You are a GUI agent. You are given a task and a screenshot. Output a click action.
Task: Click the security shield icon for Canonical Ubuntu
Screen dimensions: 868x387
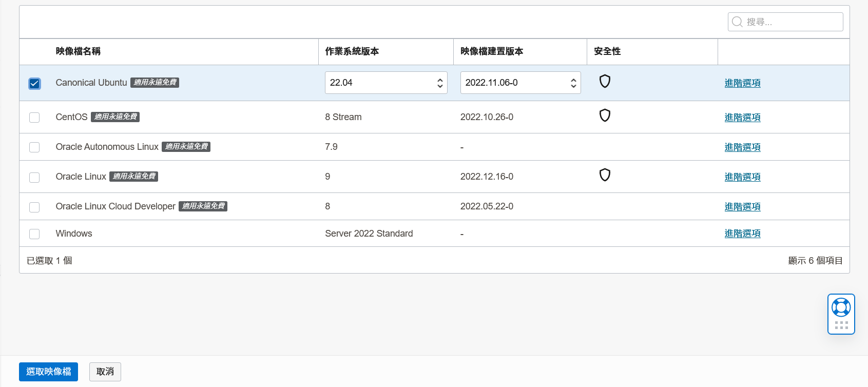[605, 81]
